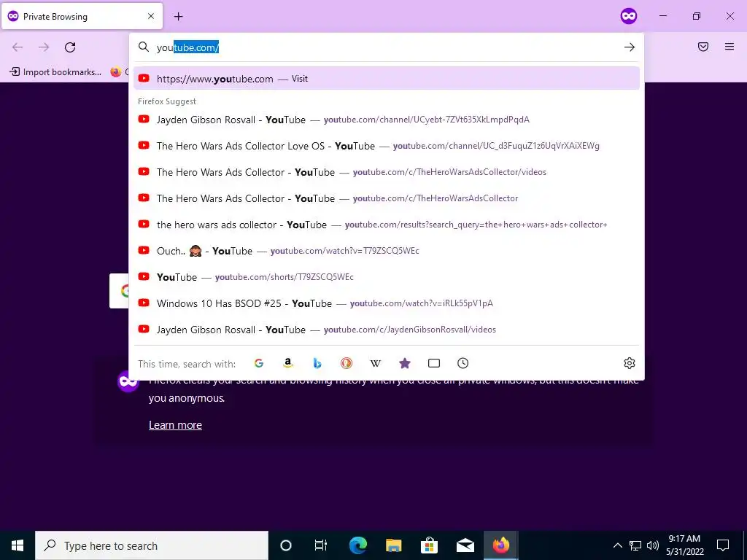
Task: Click the Firefox bookmark icon in bookmarks toolbar
Action: click(x=116, y=72)
